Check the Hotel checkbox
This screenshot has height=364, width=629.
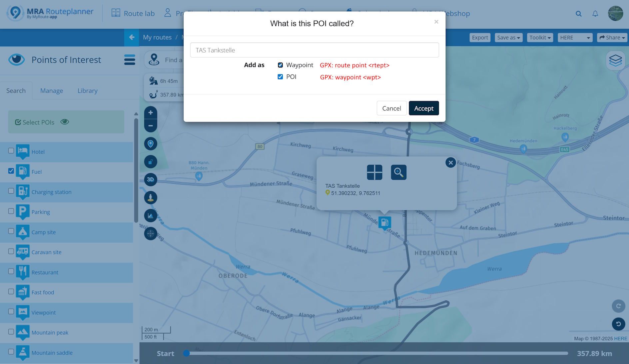(x=11, y=151)
